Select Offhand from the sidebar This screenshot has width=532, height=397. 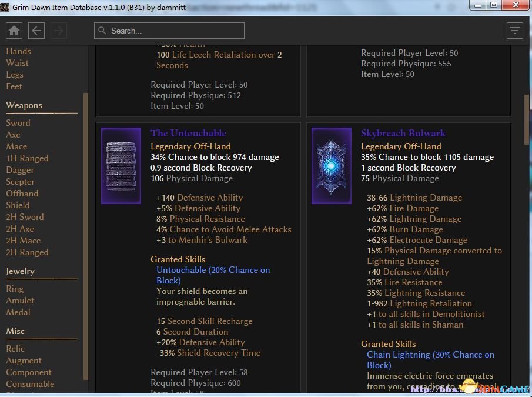pyautogui.click(x=22, y=194)
